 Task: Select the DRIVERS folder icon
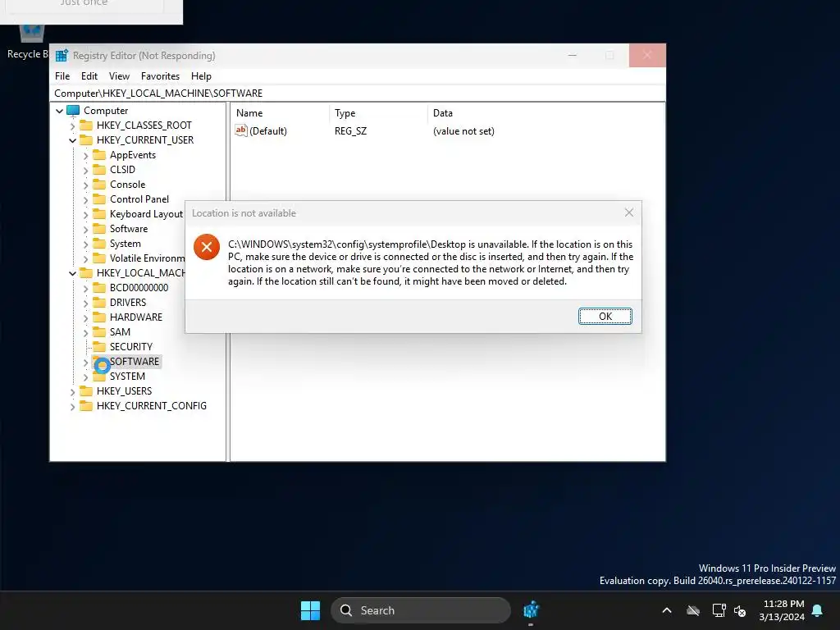pos(99,302)
